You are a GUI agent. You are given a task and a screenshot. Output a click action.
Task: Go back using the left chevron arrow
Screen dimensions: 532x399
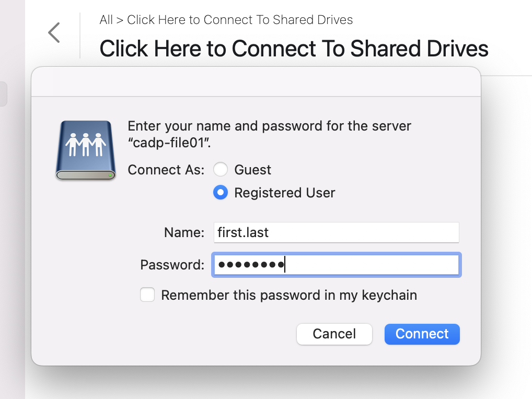click(x=54, y=32)
